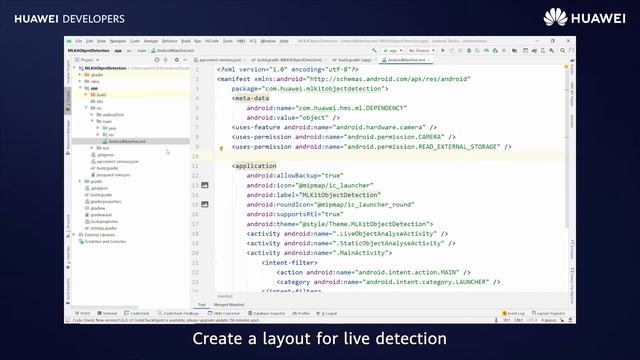640x360 pixels.
Task: Expand the java folder arrow
Action: (98, 128)
